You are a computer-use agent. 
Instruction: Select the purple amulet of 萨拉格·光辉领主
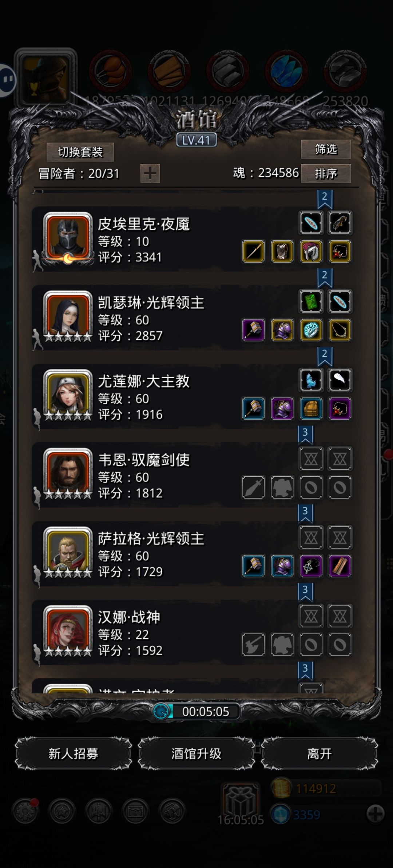pos(311,566)
